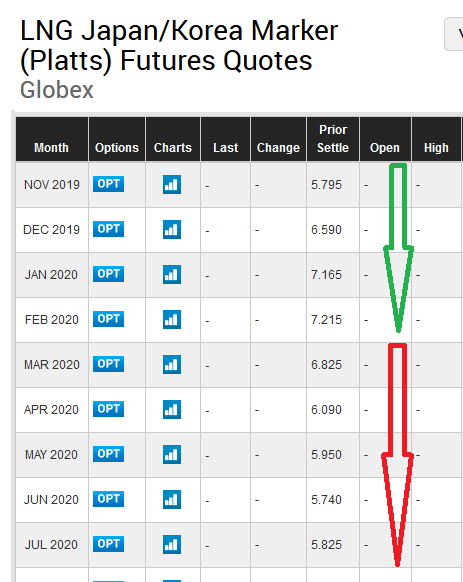This screenshot has width=463, height=582.
Task: Click OPT button for JUL 2020
Action: tap(108, 544)
